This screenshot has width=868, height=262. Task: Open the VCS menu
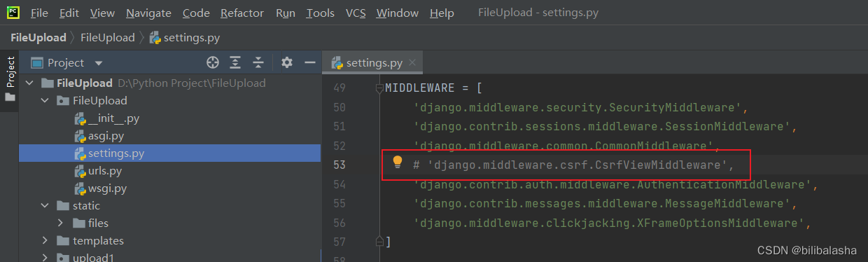click(356, 13)
